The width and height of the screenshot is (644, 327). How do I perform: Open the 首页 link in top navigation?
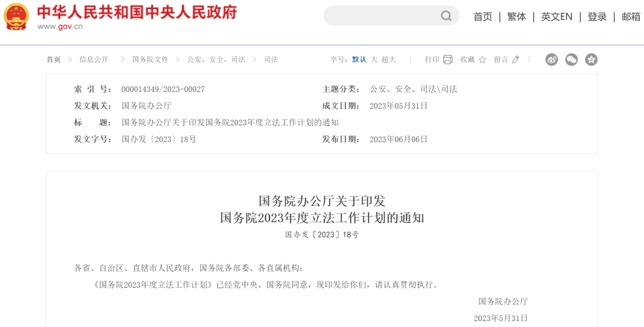tap(482, 17)
